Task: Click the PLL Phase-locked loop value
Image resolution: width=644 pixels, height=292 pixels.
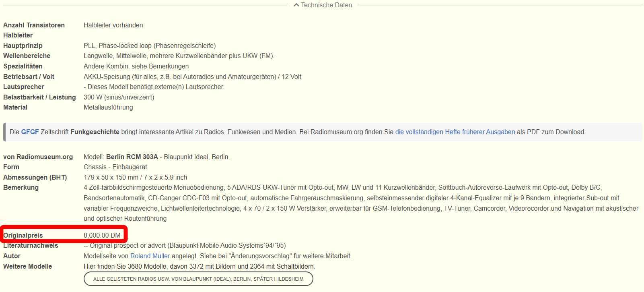Action: pos(150,46)
